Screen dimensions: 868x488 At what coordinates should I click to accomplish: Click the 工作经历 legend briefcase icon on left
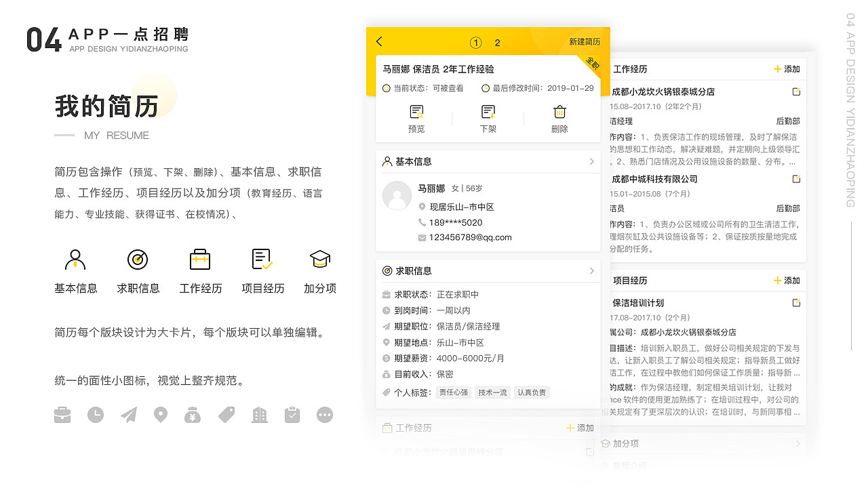tap(200, 260)
